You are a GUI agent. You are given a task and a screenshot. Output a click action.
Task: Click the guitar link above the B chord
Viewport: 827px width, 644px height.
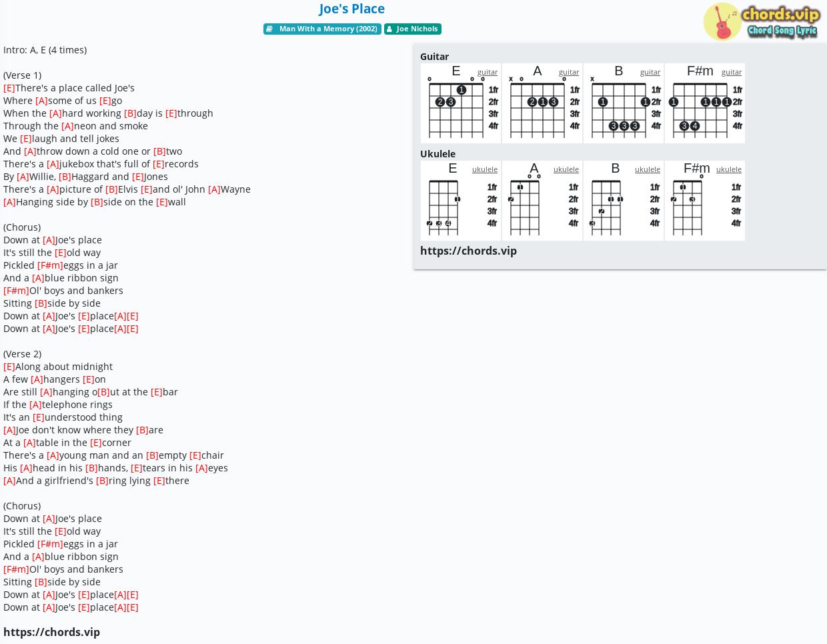(650, 72)
